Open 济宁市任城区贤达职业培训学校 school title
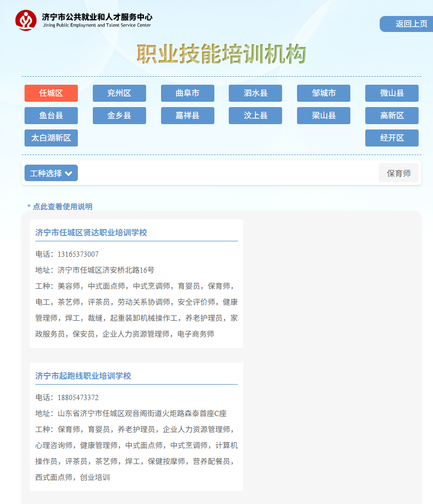Viewport: 433px width, 504px height. coord(91,233)
